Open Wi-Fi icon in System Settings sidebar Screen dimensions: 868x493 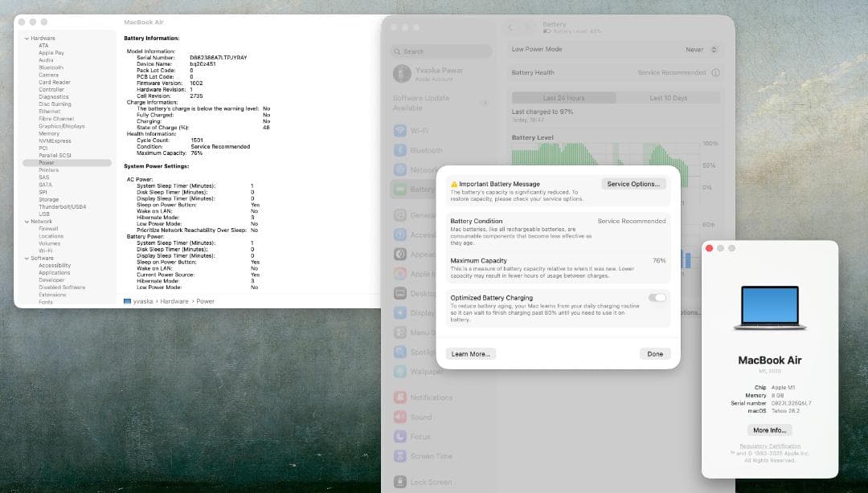pos(400,131)
